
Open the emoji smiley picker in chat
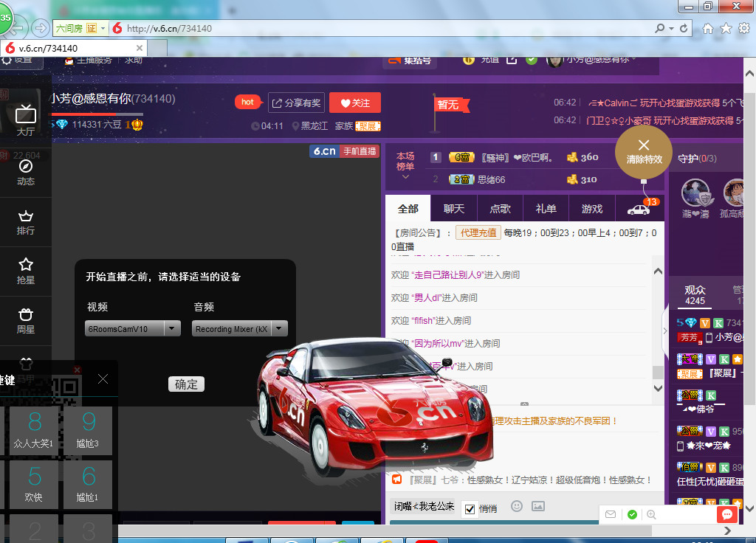pyautogui.click(x=516, y=506)
